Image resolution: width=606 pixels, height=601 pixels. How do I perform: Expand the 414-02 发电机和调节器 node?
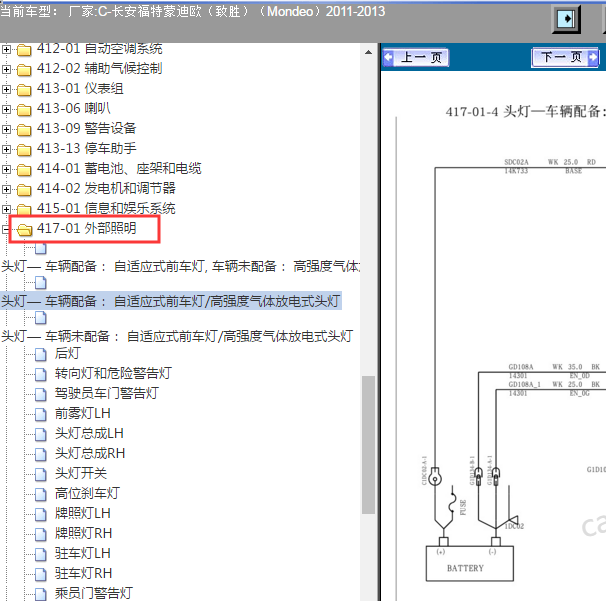point(6,189)
